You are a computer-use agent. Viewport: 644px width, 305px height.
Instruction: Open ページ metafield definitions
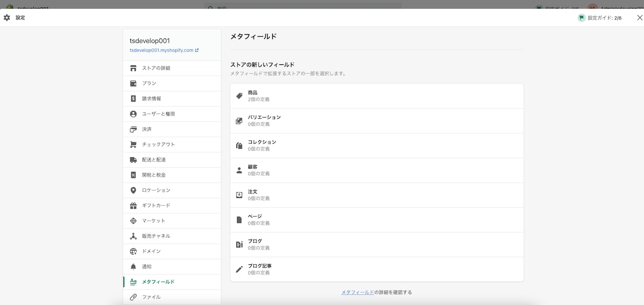[377, 220]
